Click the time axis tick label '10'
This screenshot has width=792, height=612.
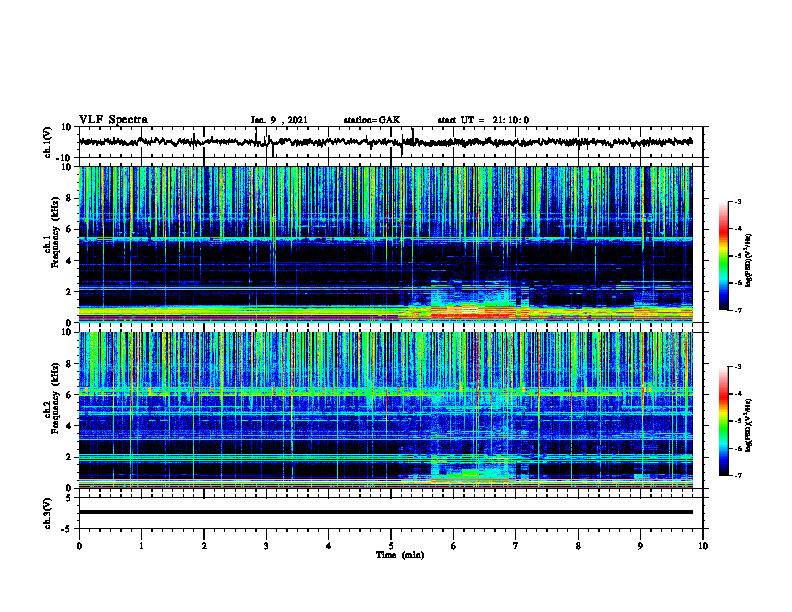coord(703,546)
